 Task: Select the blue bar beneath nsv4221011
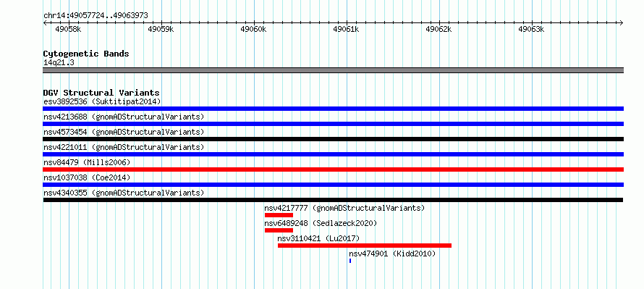[x=333, y=154]
